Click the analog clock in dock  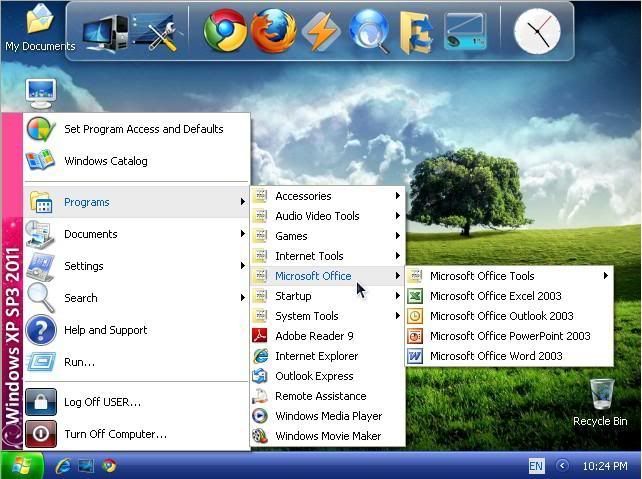[x=537, y=32]
